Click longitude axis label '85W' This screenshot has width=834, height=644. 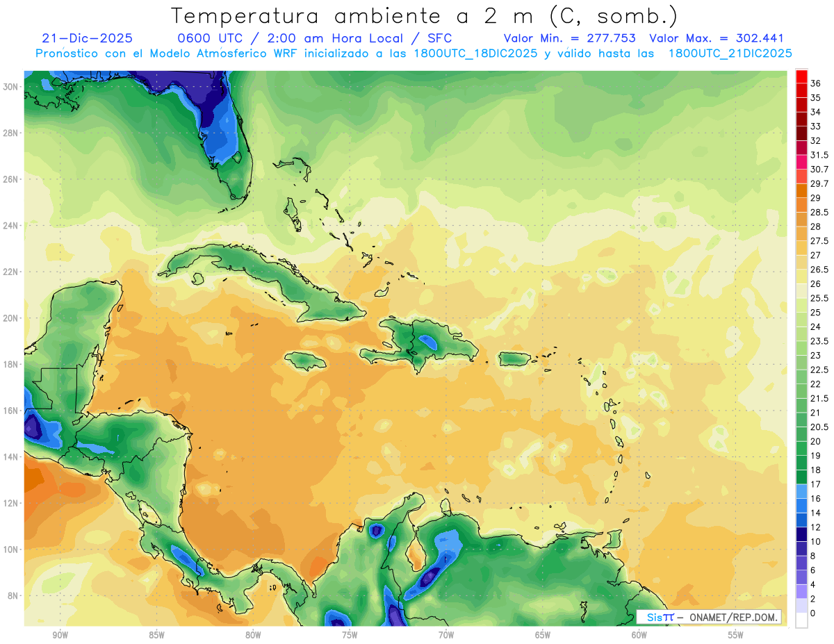pos(156,635)
